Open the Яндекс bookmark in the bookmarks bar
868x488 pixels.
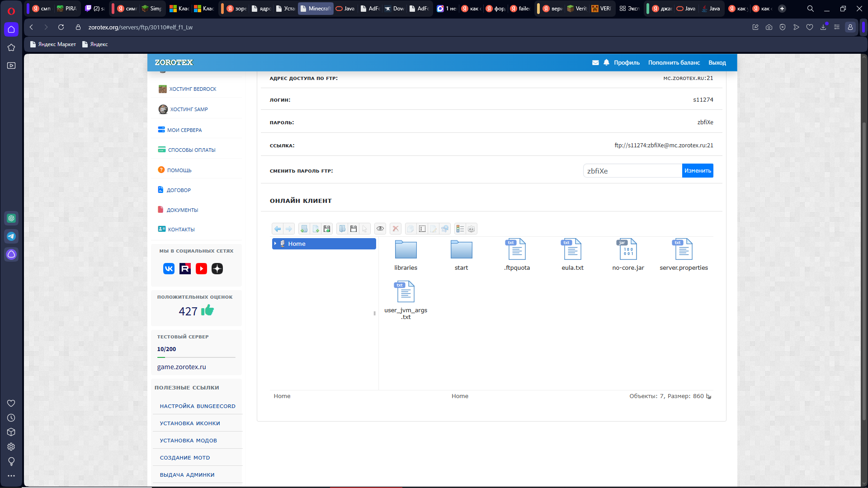tap(95, 44)
